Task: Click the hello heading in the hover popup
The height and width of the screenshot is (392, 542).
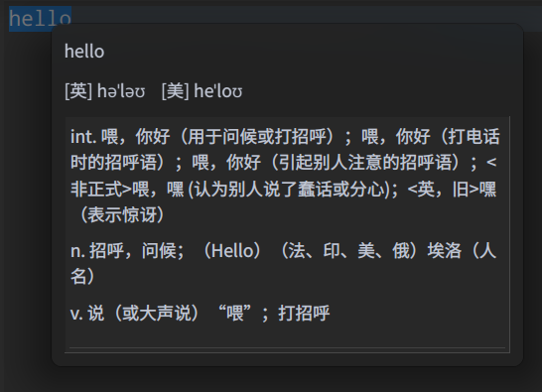Action: 84,52
